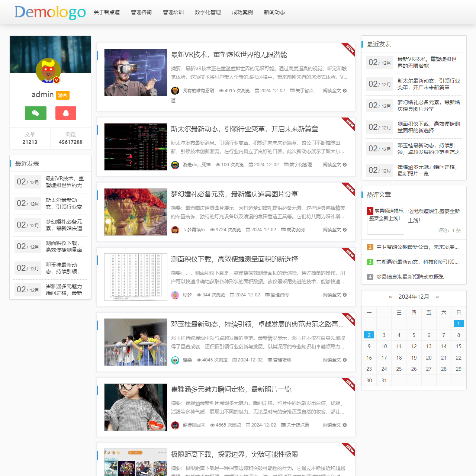Open article 梦幻婚礼必备元素 title link
The height and width of the screenshot is (476, 476).
click(x=235, y=194)
